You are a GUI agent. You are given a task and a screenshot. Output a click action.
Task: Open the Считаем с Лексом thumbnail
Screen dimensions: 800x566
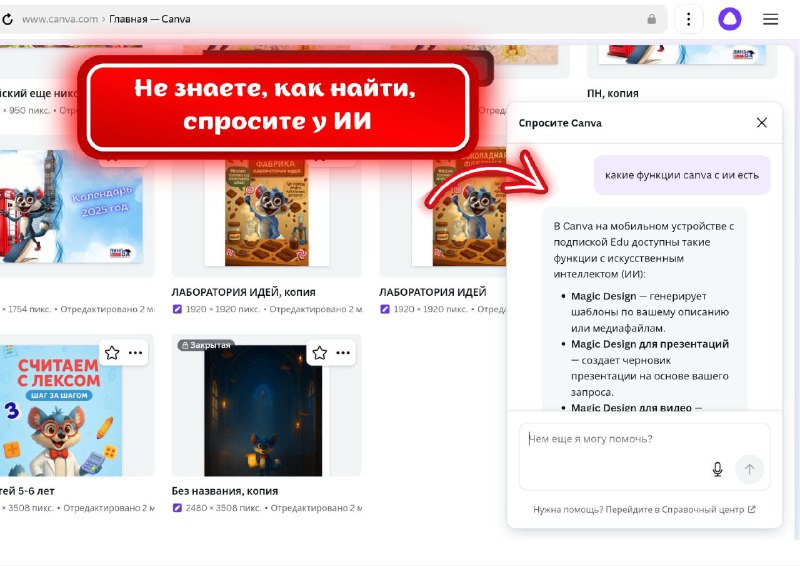point(61,410)
